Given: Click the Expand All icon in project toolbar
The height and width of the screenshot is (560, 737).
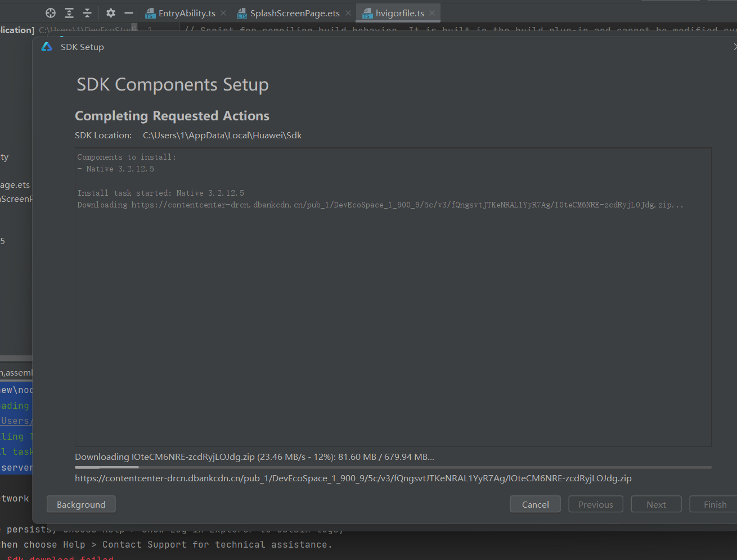Looking at the screenshot, I should tap(69, 13).
